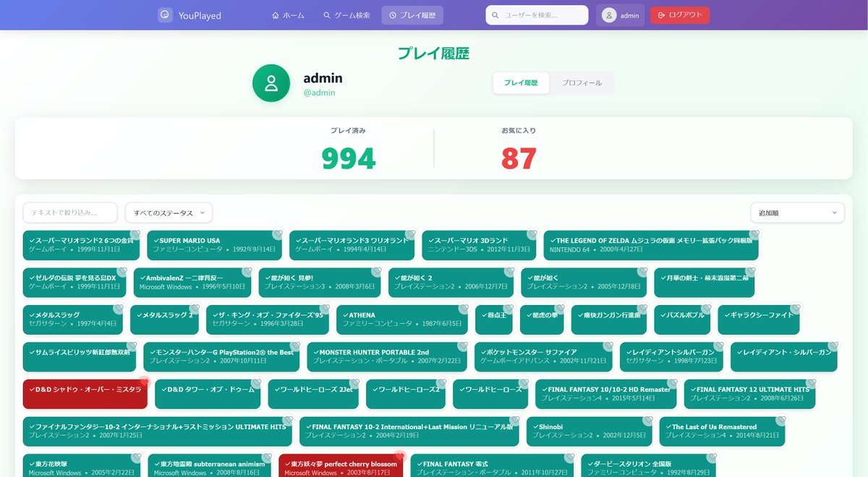868x477 pixels.
Task: Open the 追加順 sort order dropdown
Action: 798,212
